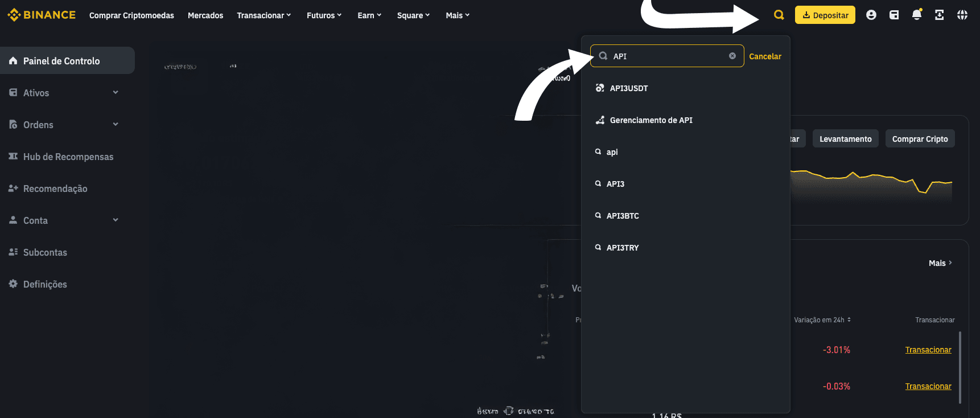Click the Ordens icon in sidebar

tap(13, 124)
